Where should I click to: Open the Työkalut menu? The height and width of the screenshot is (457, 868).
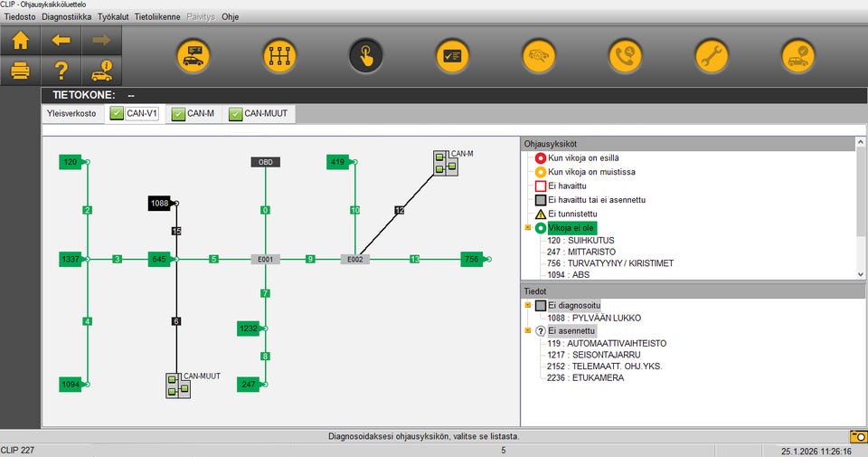click(113, 16)
